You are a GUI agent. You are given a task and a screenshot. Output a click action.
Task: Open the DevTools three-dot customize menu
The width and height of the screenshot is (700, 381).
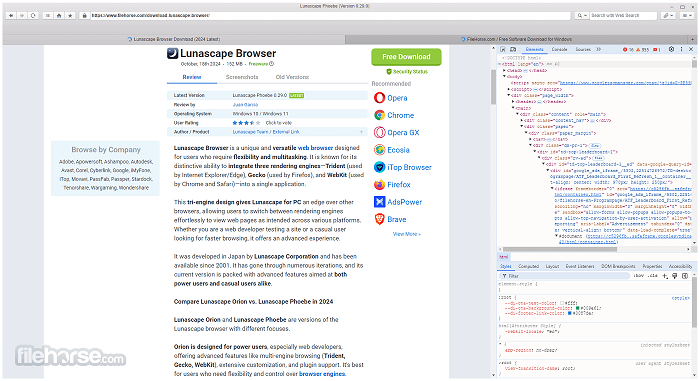pyautogui.click(x=682, y=50)
